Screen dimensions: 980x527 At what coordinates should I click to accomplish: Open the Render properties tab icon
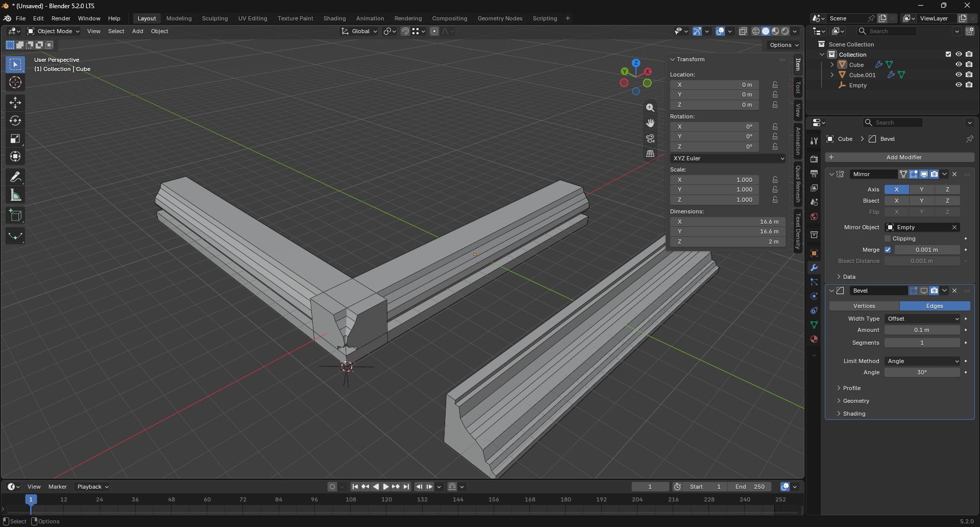pos(814,159)
